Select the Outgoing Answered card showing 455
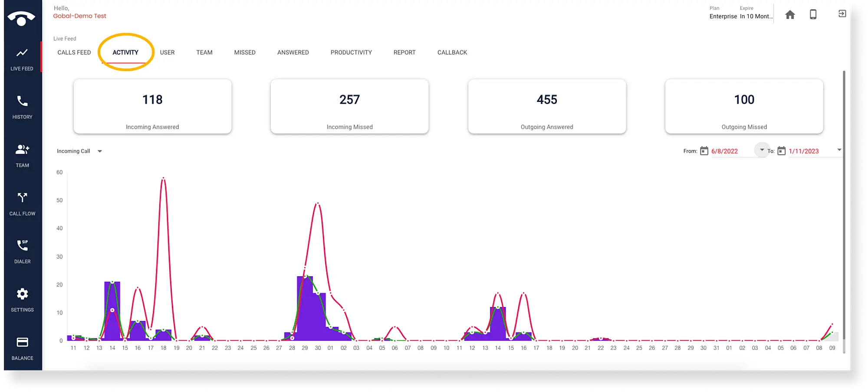This screenshot has height=392, width=868. coord(546,106)
